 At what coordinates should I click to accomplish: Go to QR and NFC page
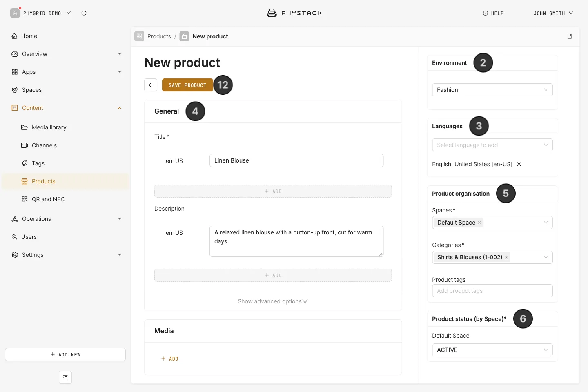pyautogui.click(x=48, y=199)
